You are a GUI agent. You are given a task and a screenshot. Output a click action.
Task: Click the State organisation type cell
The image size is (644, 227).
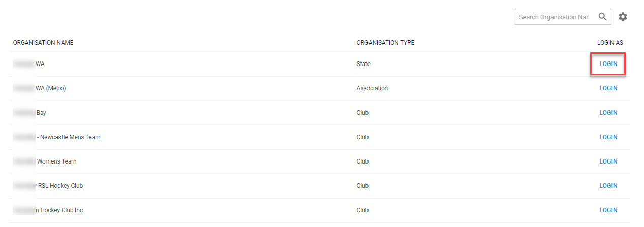[x=363, y=64]
